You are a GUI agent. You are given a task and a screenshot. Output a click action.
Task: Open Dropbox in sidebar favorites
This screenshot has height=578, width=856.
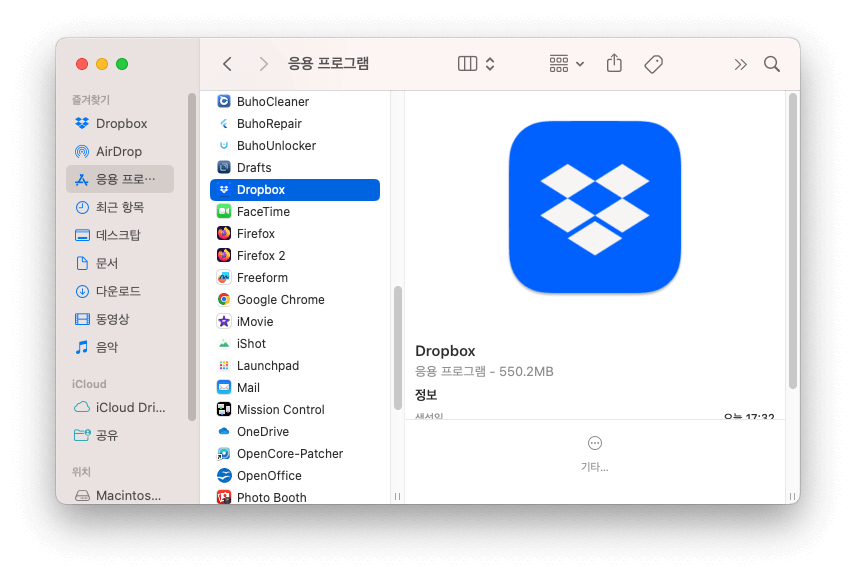[120, 123]
